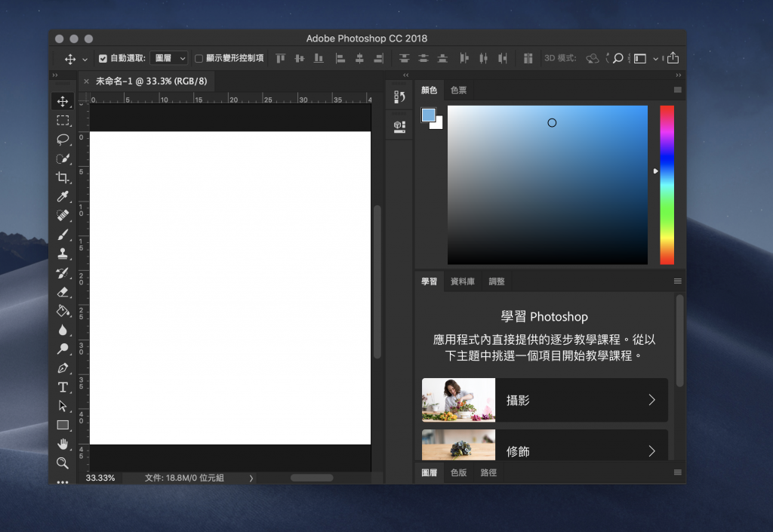The image size is (773, 532).
Task: Align top edges in options bar
Action: coord(281,58)
